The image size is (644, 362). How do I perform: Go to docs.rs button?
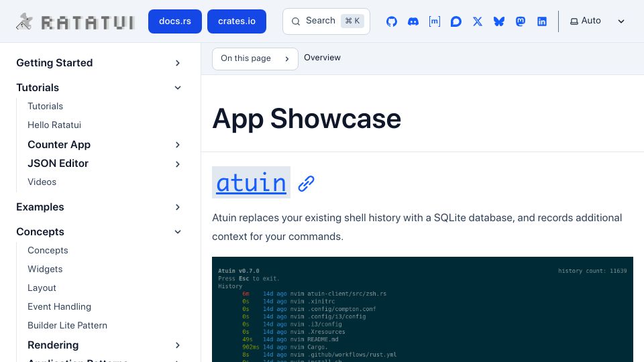[x=175, y=21]
